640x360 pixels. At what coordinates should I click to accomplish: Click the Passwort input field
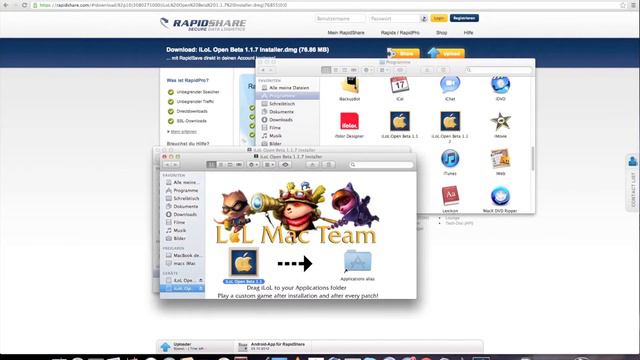click(394, 19)
